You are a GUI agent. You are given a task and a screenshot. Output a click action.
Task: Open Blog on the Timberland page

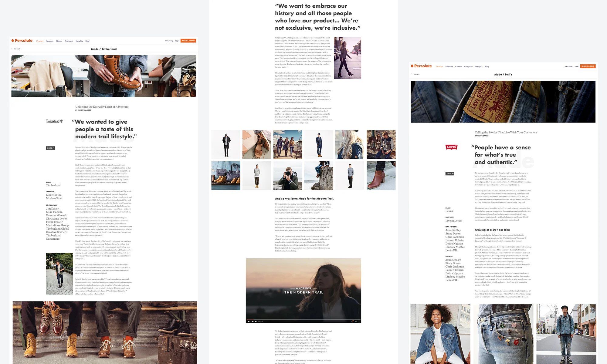87,41
